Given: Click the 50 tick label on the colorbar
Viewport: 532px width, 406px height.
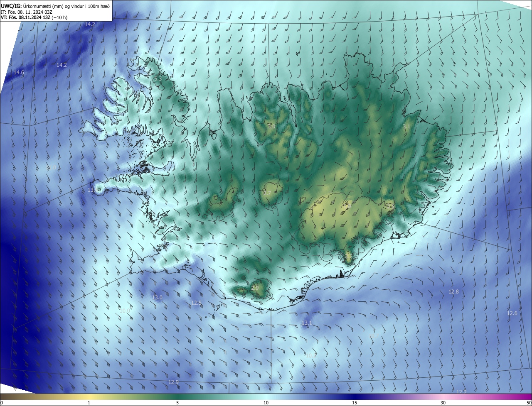Looking at the screenshot, I should (x=528, y=403).
